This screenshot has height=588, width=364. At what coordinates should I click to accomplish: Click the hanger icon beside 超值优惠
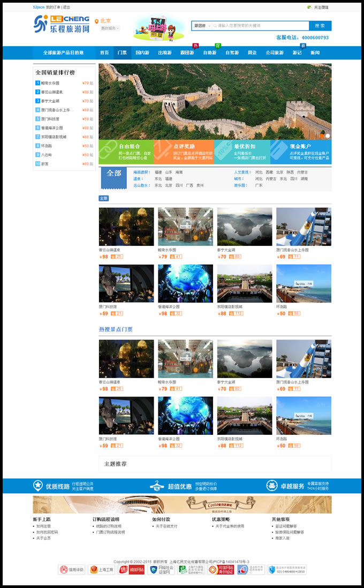[157, 486]
